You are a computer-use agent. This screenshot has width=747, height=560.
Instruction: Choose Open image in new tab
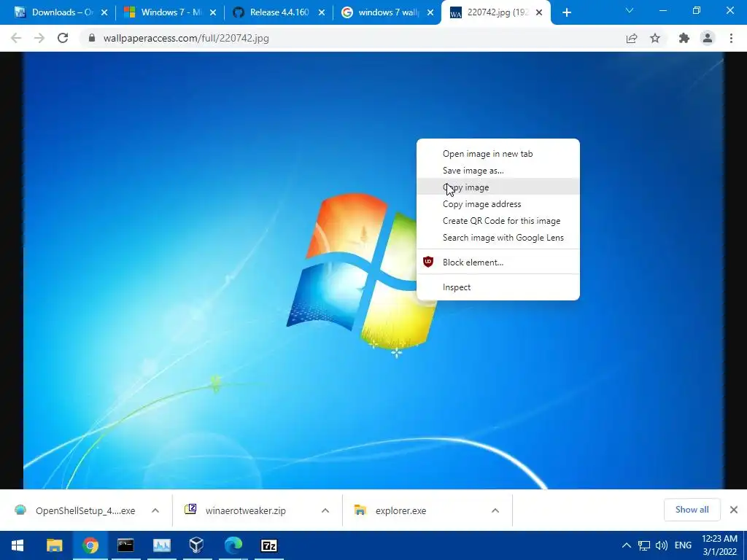(498, 154)
